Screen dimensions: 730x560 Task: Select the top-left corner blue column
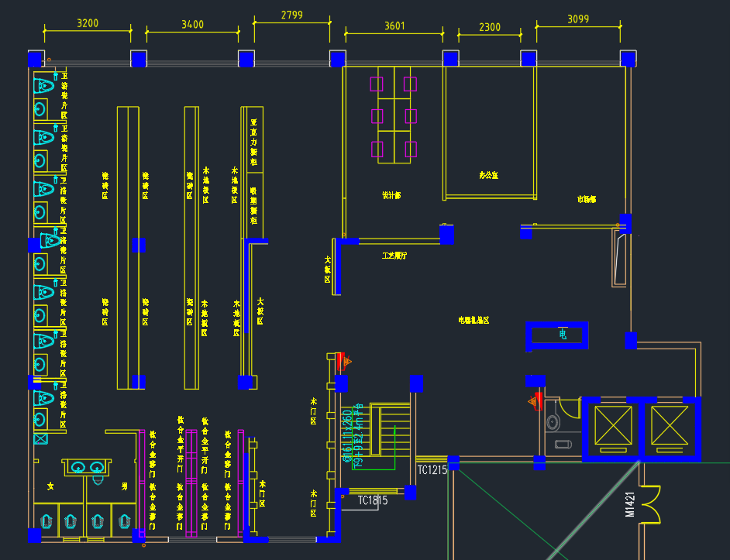tap(35, 60)
